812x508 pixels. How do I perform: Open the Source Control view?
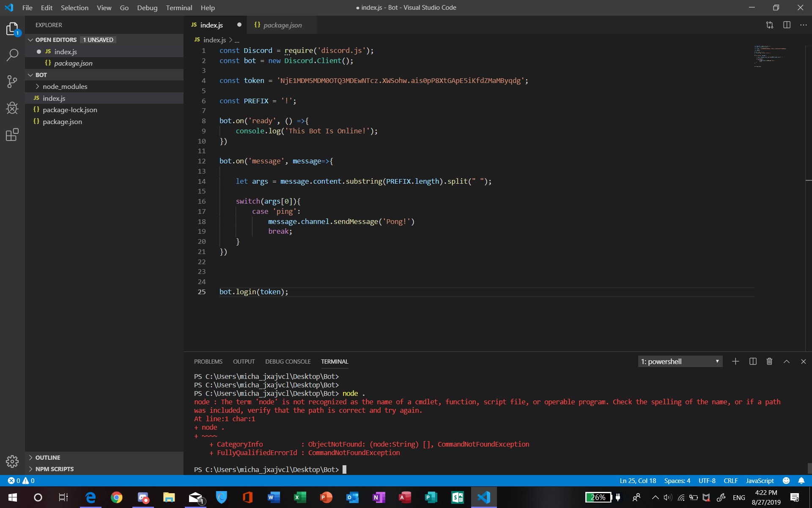[12, 81]
